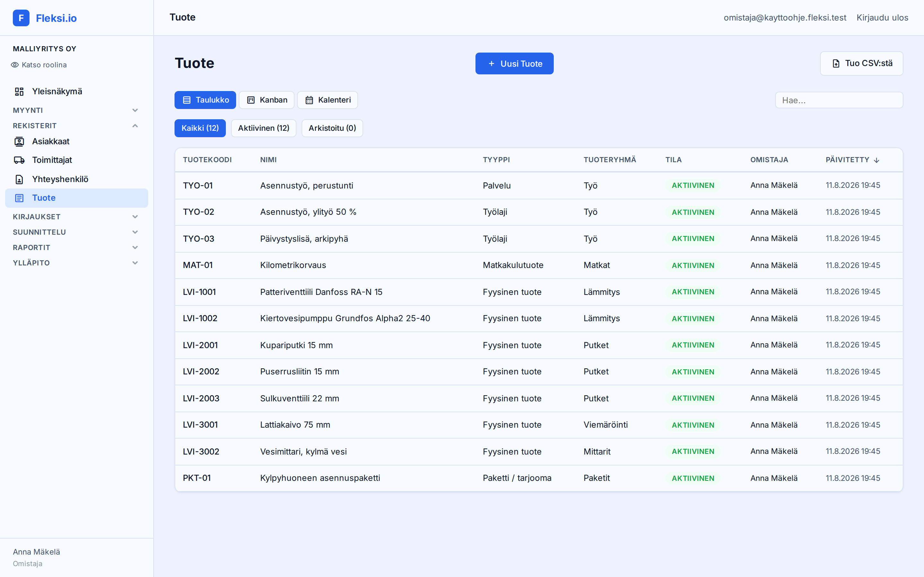Sort by Päivitetty column arrow
Viewport: 924px width, 577px height.
[877, 160]
